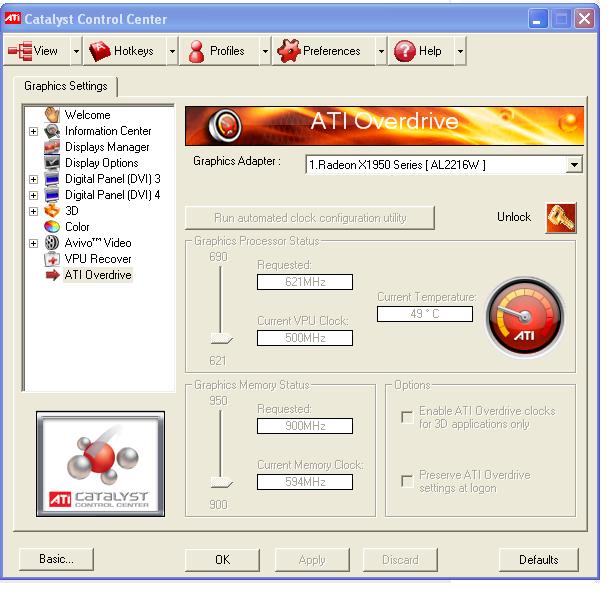Expand the 3D tree node
This screenshot has height=593, width=609.
coord(33,211)
